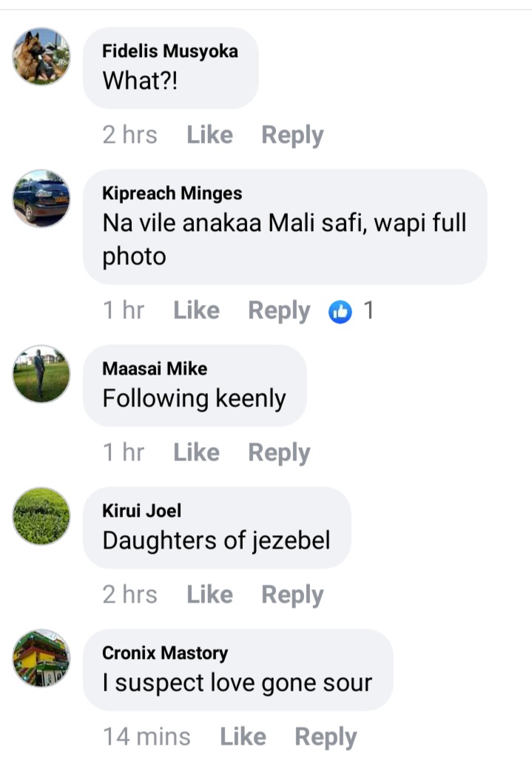This screenshot has width=532, height=764.
Task: Reply to Kipreach Minges' comment
Action: [279, 311]
